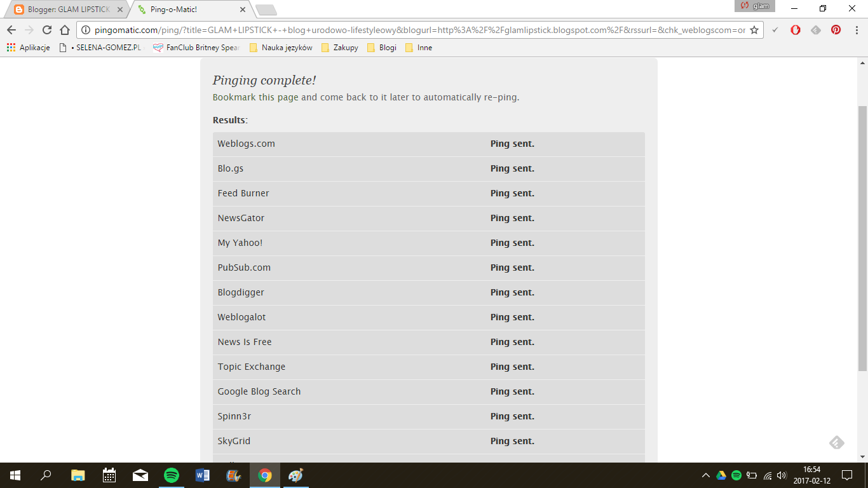Open Spotify from the taskbar
Screen dimensions: 868x488
(x=171, y=475)
